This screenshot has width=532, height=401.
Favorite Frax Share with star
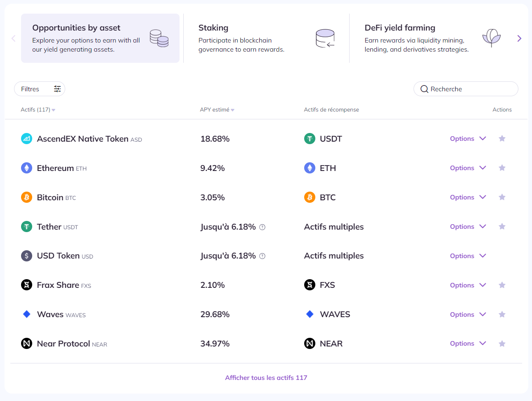[502, 285]
